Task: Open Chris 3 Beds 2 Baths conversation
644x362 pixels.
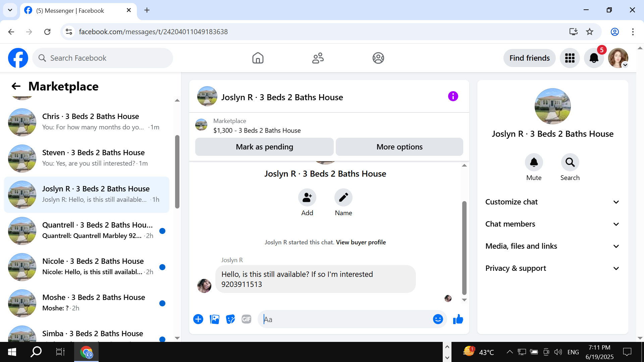Action: [x=87, y=122]
